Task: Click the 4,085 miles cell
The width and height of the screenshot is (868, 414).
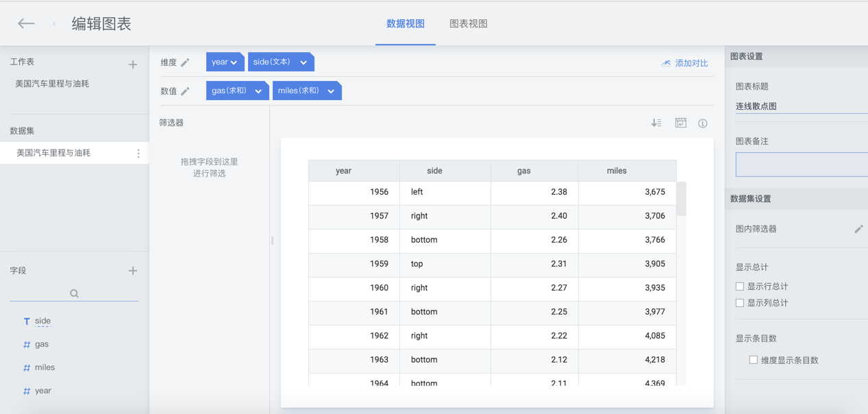Action: [x=628, y=336]
